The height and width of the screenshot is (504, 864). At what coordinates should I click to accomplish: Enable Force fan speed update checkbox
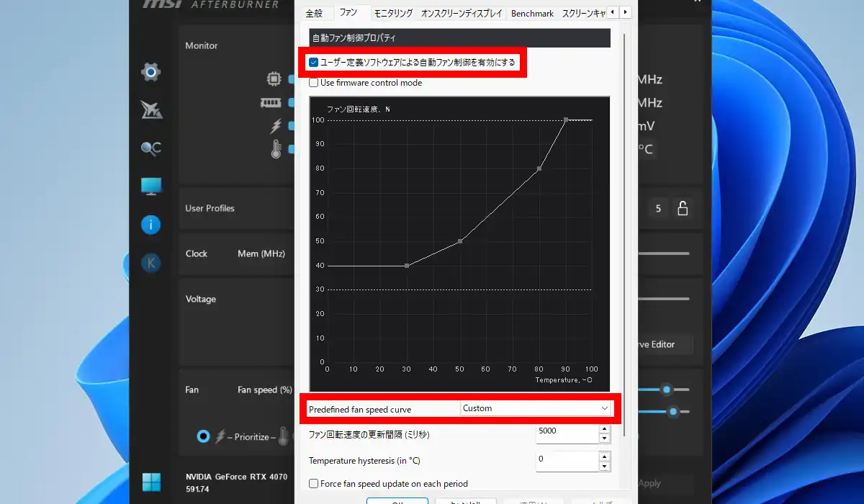tap(314, 484)
